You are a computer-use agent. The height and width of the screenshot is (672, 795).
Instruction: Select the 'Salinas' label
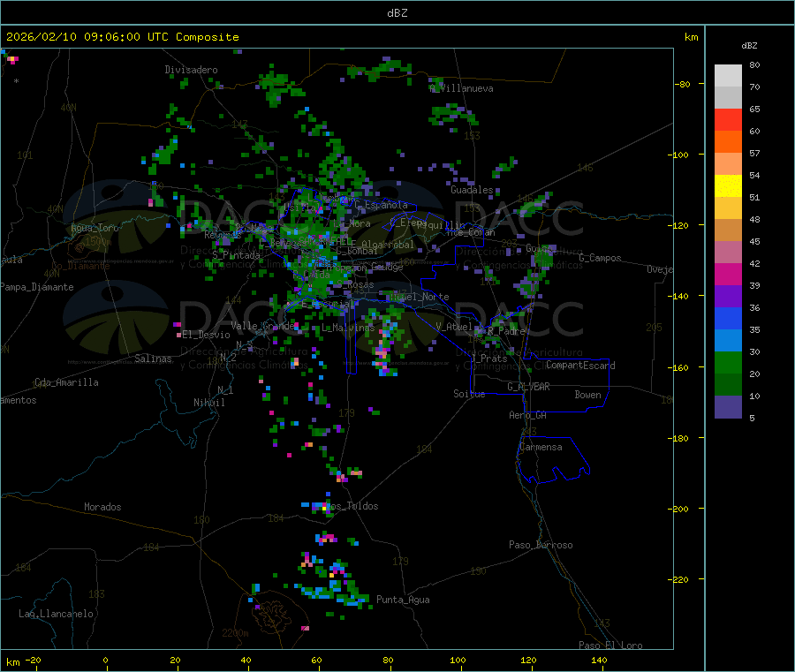(x=153, y=359)
